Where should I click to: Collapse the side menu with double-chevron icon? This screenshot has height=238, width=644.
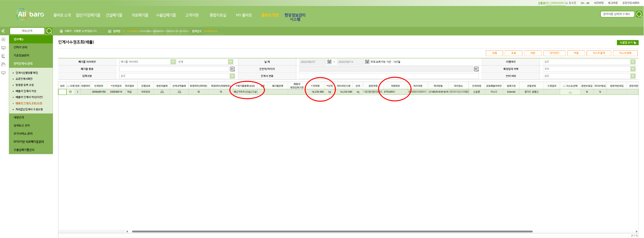(3, 31)
